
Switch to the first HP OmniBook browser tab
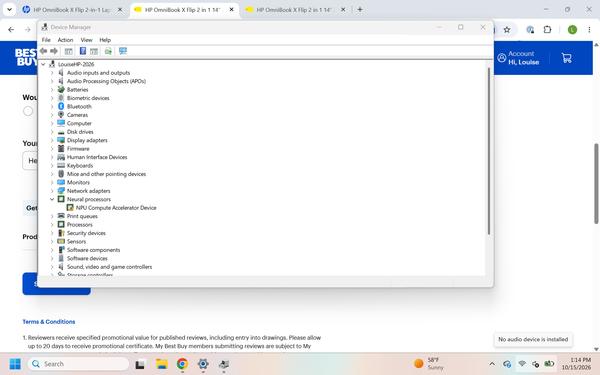point(72,10)
